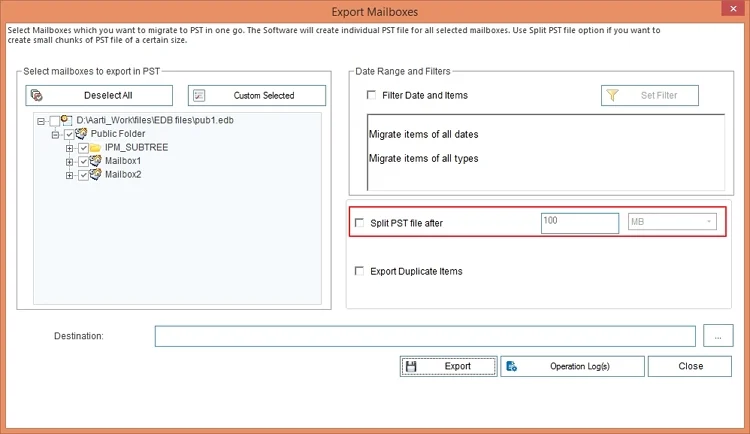Click the Mailbox2 mailbox icon
Screen dimensions: 750x434
pyautogui.click(x=96, y=174)
